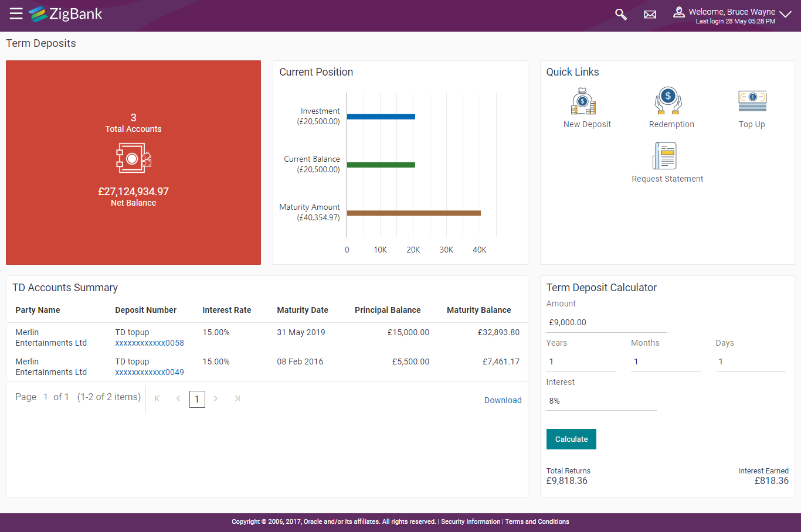Click the 31 May 2019 maturity date
801x532 pixels.
pos(301,332)
